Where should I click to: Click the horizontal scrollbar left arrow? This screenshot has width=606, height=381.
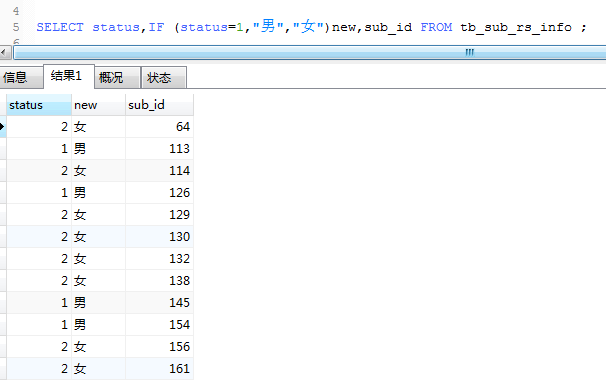coord(5,53)
